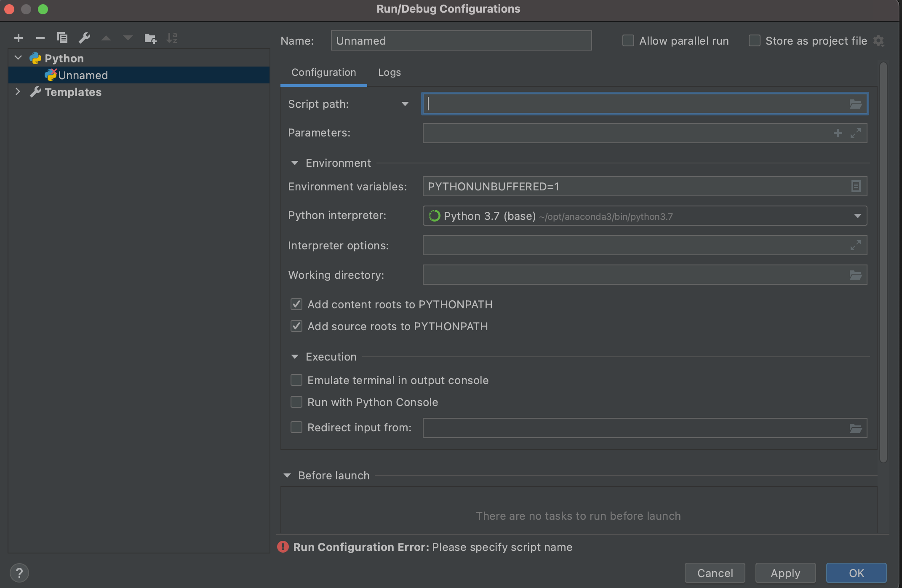The image size is (902, 588).
Task: Open the Python interpreter dropdown
Action: tap(857, 216)
